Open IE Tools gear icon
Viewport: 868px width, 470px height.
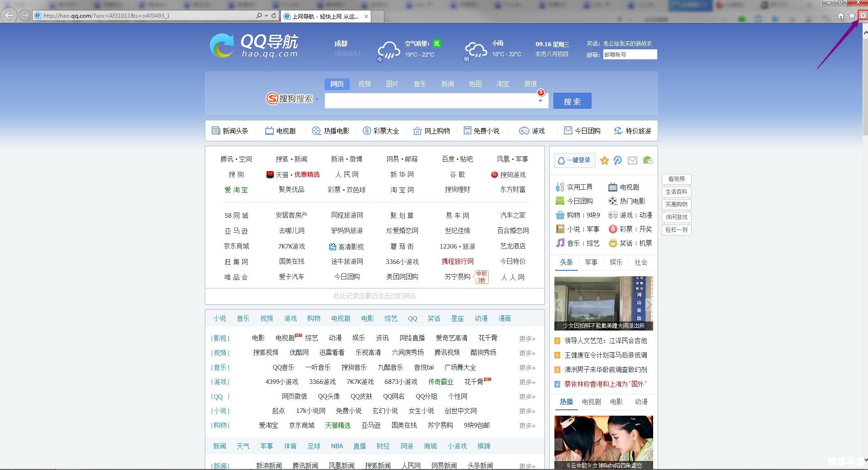point(863,15)
